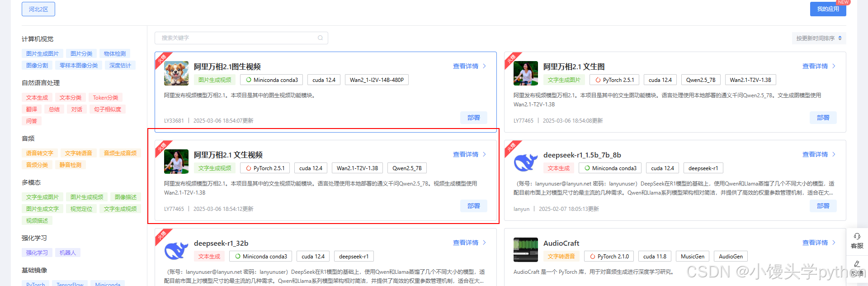Select the 视觉定位 filter tag
The height and width of the screenshot is (286, 868).
(x=81, y=209)
